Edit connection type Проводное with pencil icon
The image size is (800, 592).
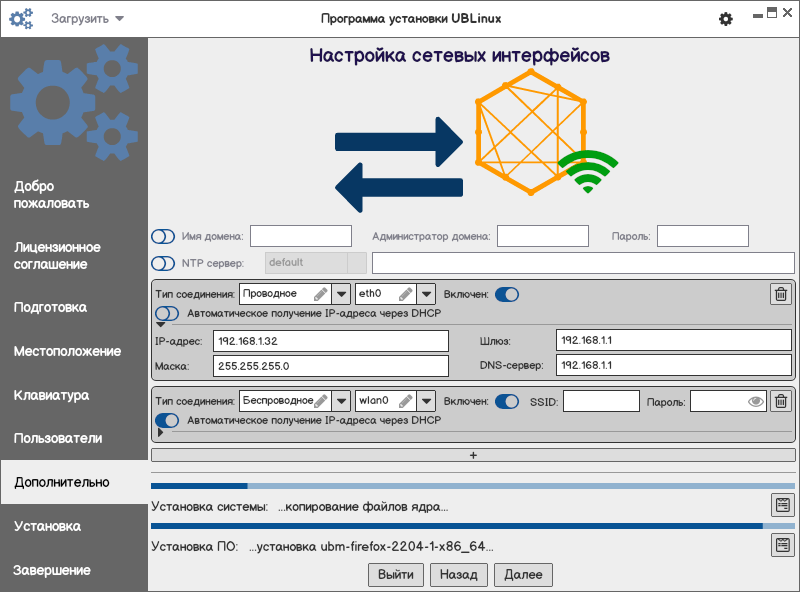click(x=320, y=294)
